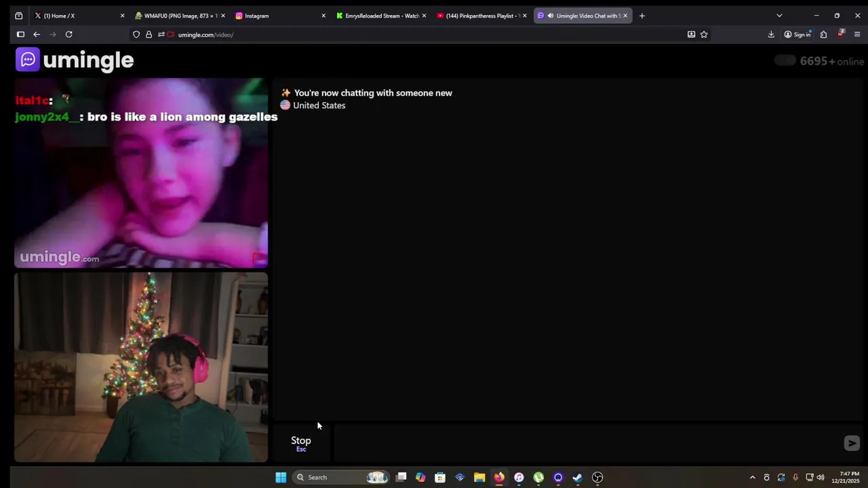Close the Instagram tab
868x488 pixels.
[323, 16]
